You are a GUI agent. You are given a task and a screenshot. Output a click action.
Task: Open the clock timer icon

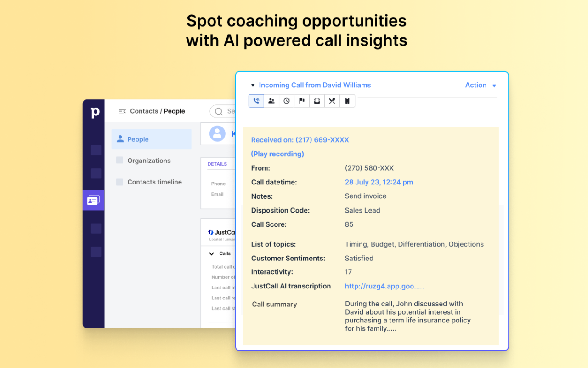(x=286, y=100)
